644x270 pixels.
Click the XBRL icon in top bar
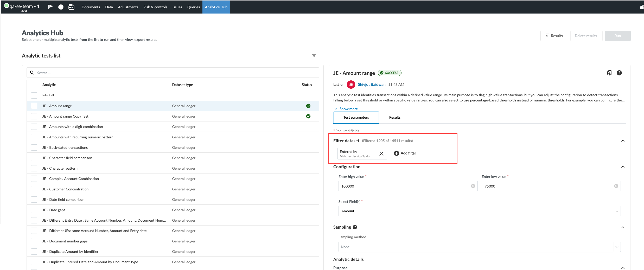click(x=71, y=7)
